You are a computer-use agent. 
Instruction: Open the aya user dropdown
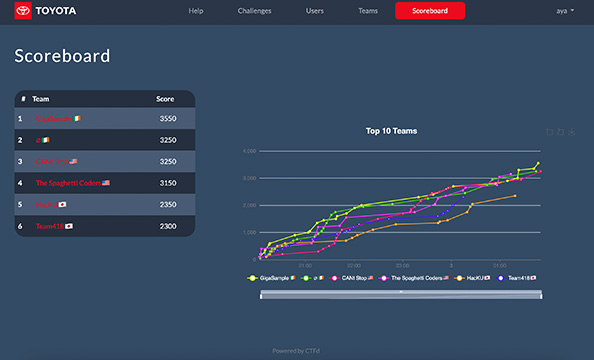tap(565, 11)
